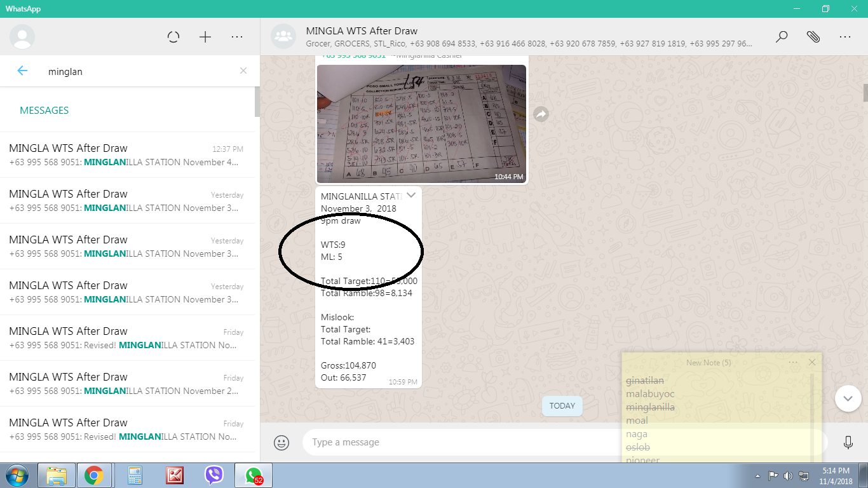This screenshot has width=868, height=488.
Task: Open the Status circle icon
Action: pyautogui.click(x=173, y=37)
